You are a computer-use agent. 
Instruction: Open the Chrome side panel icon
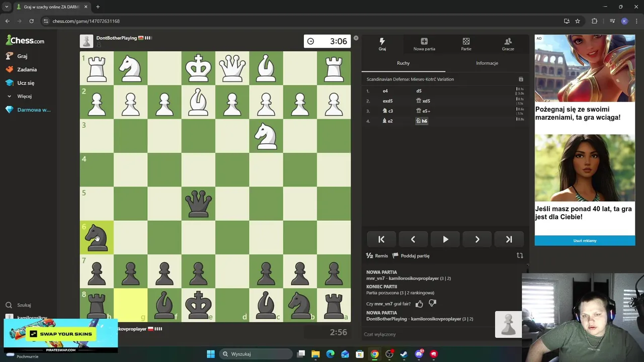(612, 21)
